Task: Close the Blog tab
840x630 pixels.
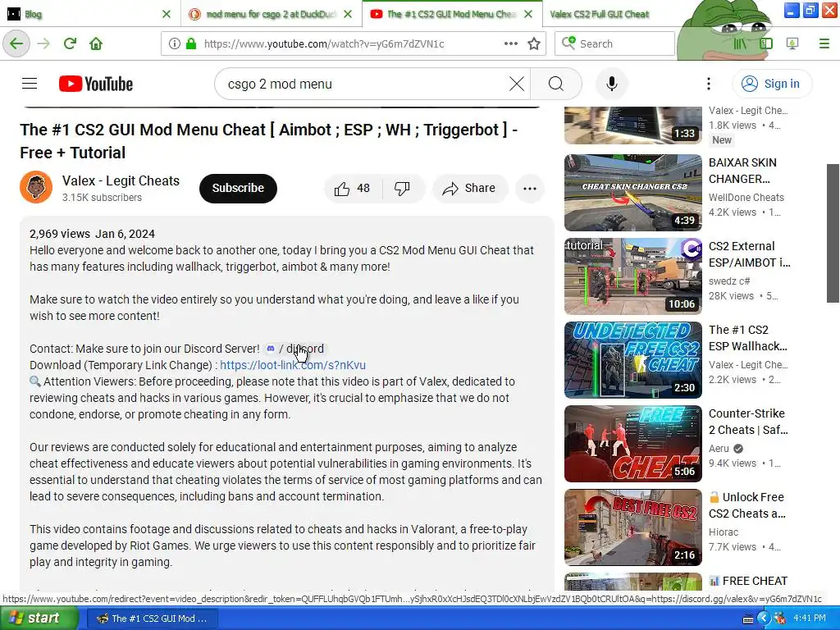Action: tap(166, 14)
